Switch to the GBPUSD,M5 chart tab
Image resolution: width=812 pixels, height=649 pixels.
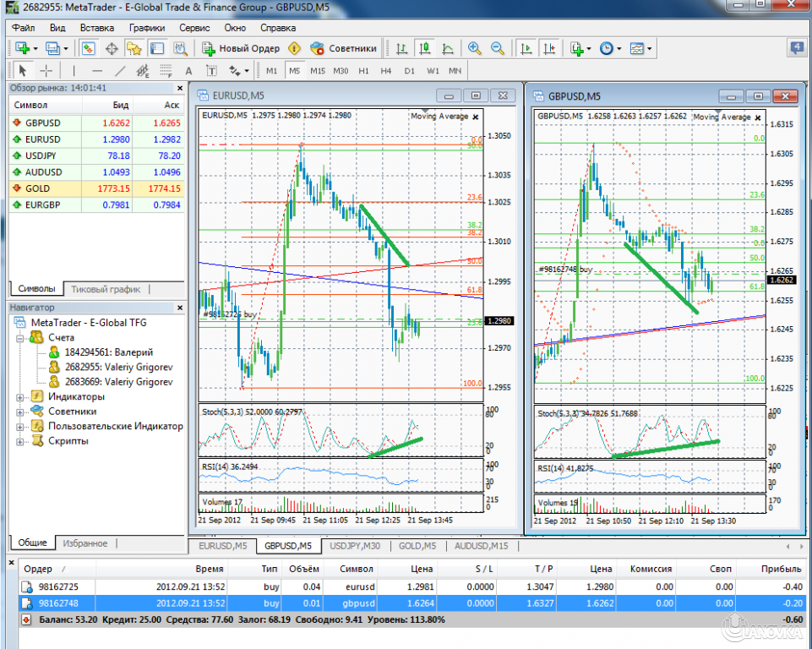click(x=288, y=546)
